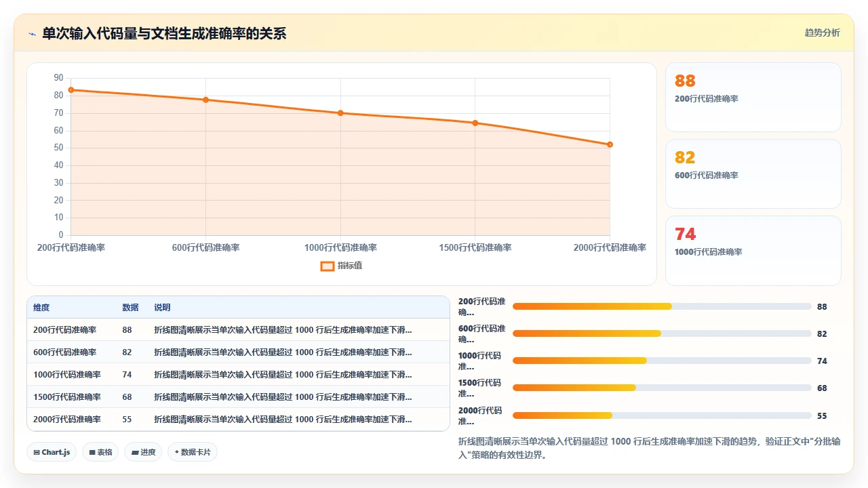The width and height of the screenshot is (868, 488).
Task: Select the table cell 600行代码准确率
Action: 64,352
